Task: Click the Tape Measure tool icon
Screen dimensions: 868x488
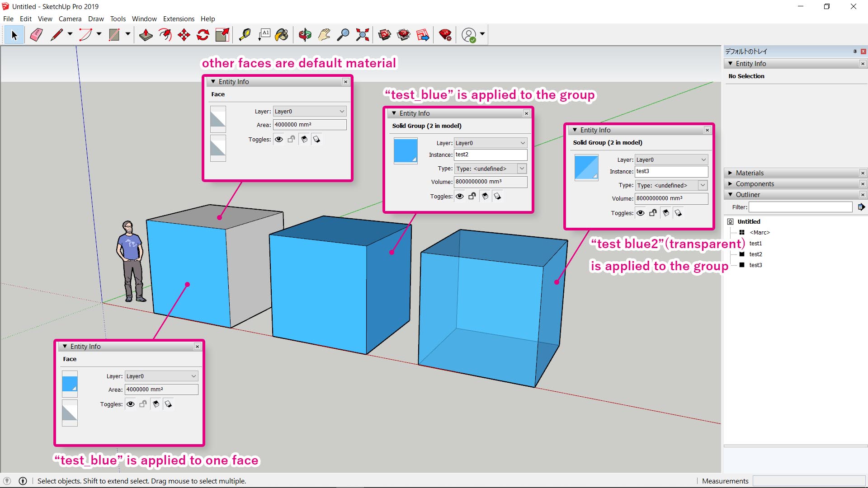Action: [x=244, y=34]
